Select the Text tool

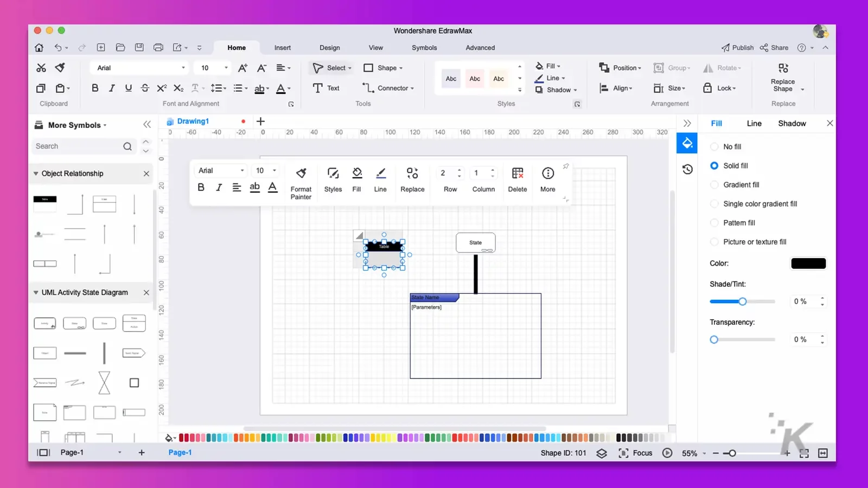click(x=326, y=88)
